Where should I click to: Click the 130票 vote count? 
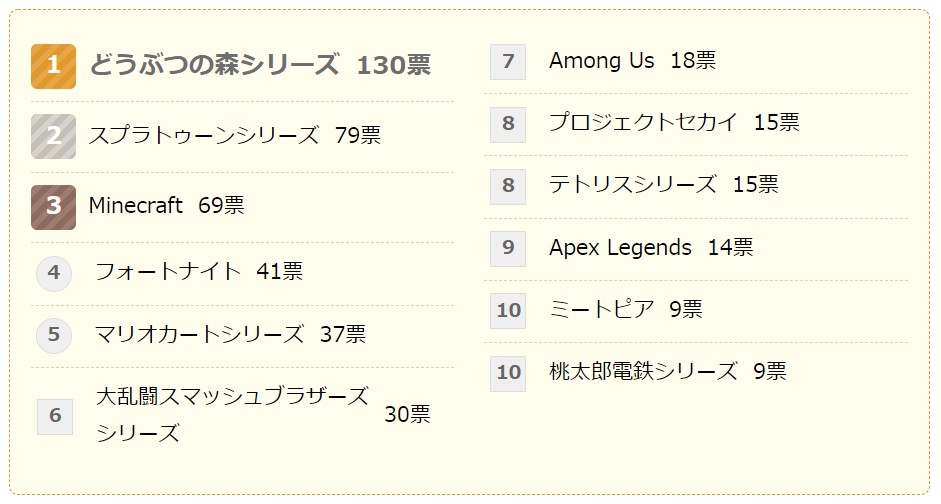pos(394,66)
